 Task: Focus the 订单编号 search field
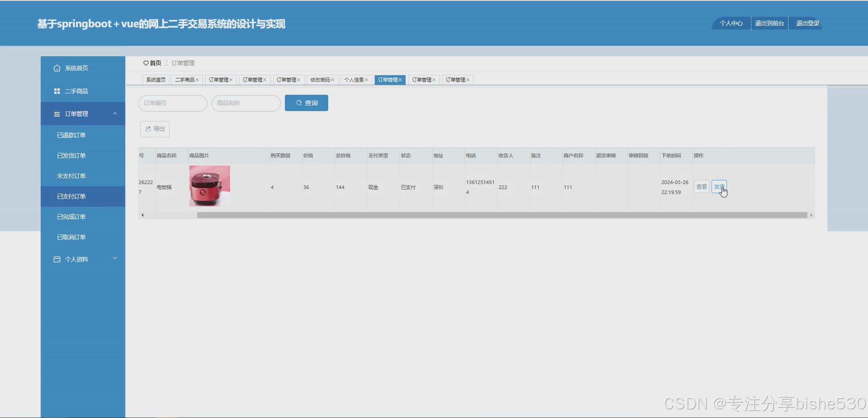pos(173,103)
